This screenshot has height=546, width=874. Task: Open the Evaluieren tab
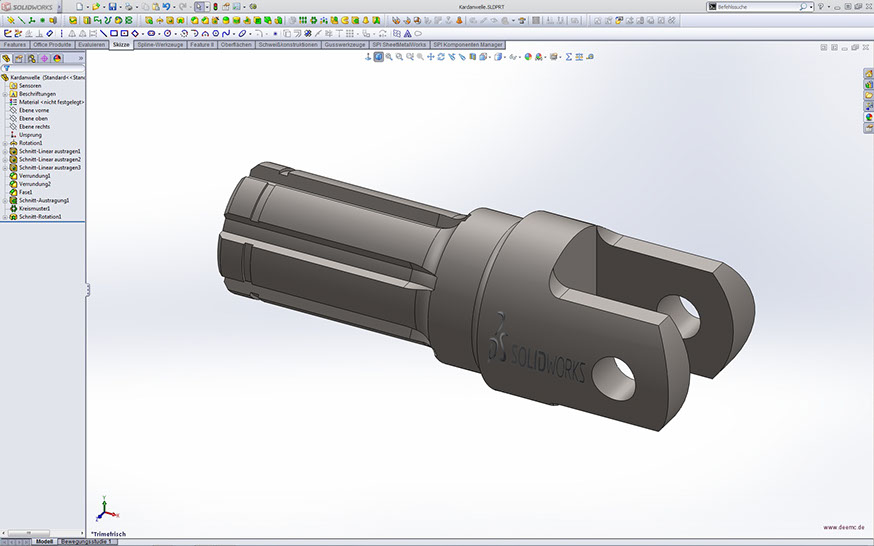click(x=91, y=45)
